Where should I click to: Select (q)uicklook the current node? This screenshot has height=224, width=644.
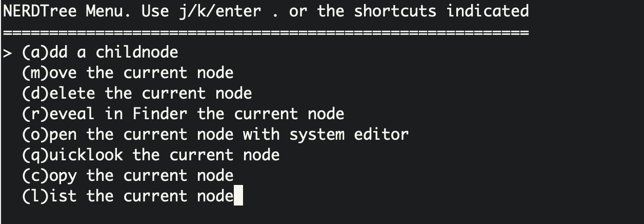point(151,155)
